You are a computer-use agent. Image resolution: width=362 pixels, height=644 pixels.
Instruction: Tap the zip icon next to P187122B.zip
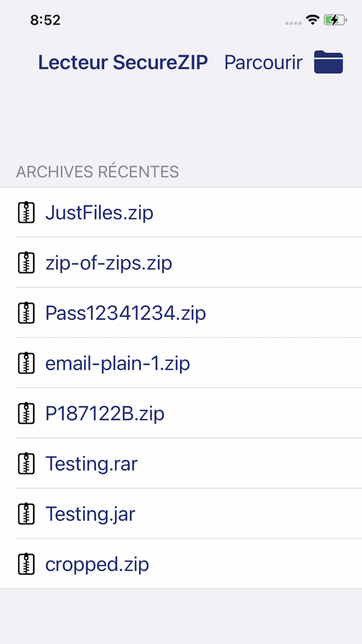25,413
